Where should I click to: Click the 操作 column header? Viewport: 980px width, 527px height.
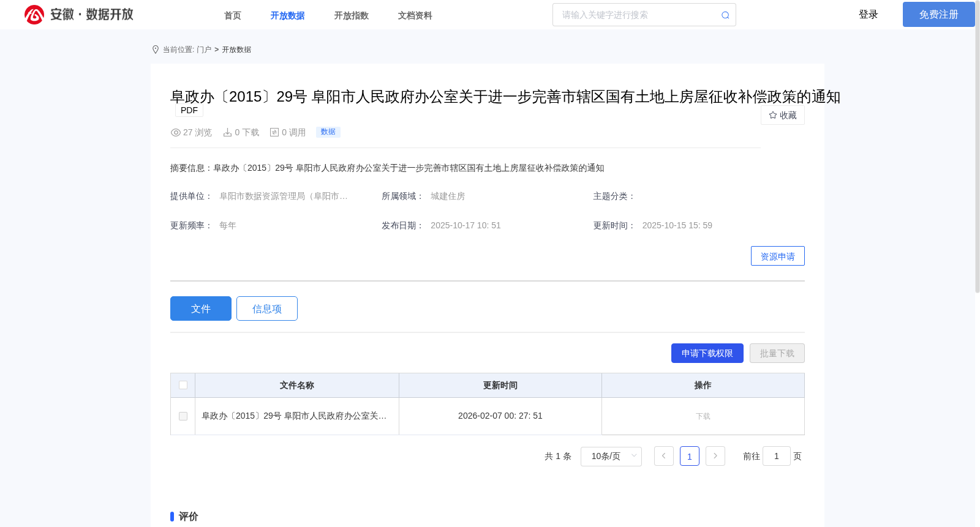[x=703, y=385]
